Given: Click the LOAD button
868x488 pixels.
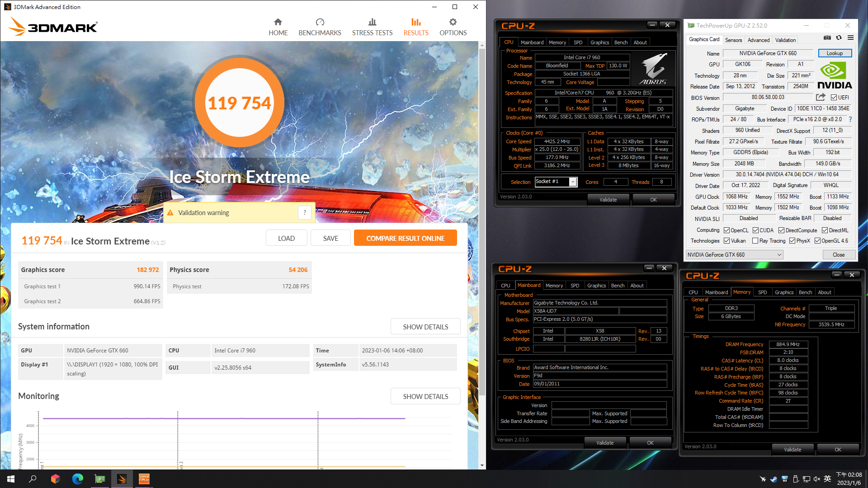Looking at the screenshot, I should pyautogui.click(x=286, y=238).
